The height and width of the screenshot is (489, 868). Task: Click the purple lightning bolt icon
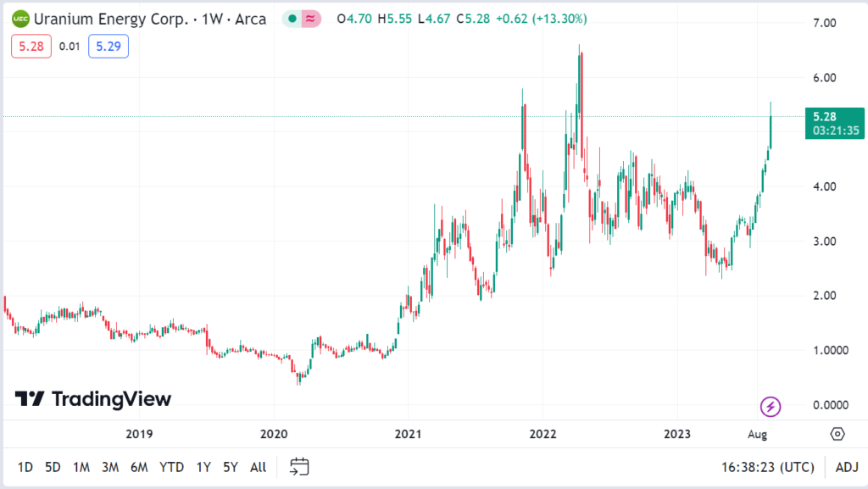point(771,407)
